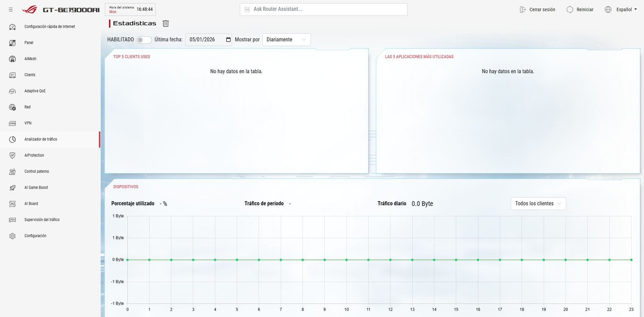Open the AiMesh sidebar icon

[12, 59]
